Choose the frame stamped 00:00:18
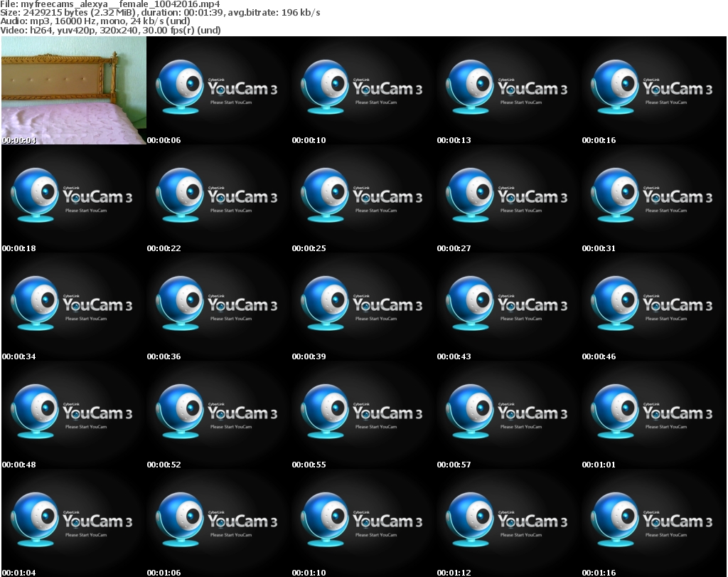The width and height of the screenshot is (728, 577). point(74,198)
